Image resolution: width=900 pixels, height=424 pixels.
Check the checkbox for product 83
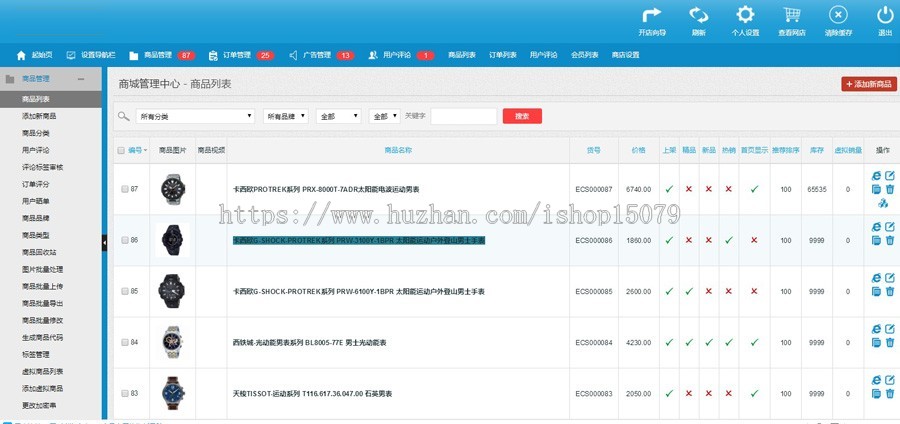(x=125, y=394)
